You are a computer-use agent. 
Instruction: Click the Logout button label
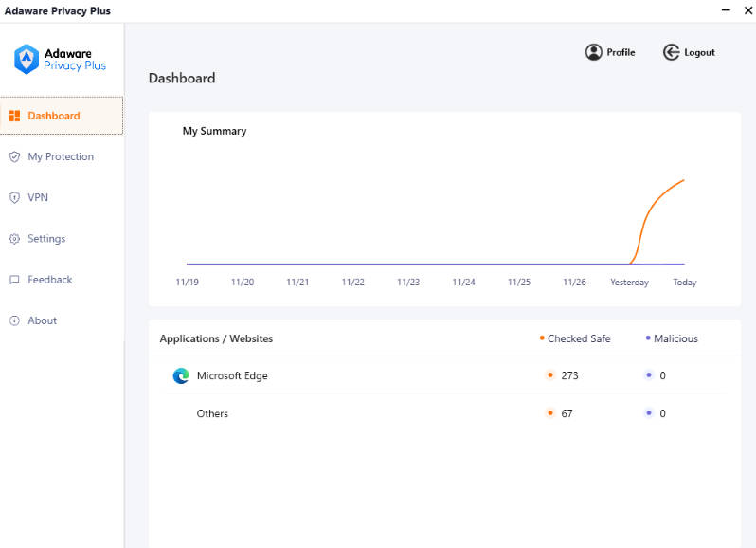(699, 52)
